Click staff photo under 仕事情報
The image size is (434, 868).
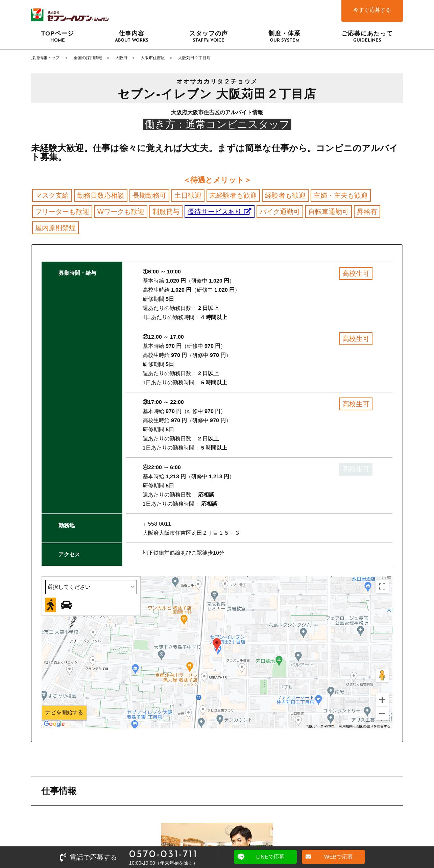[x=217, y=834]
